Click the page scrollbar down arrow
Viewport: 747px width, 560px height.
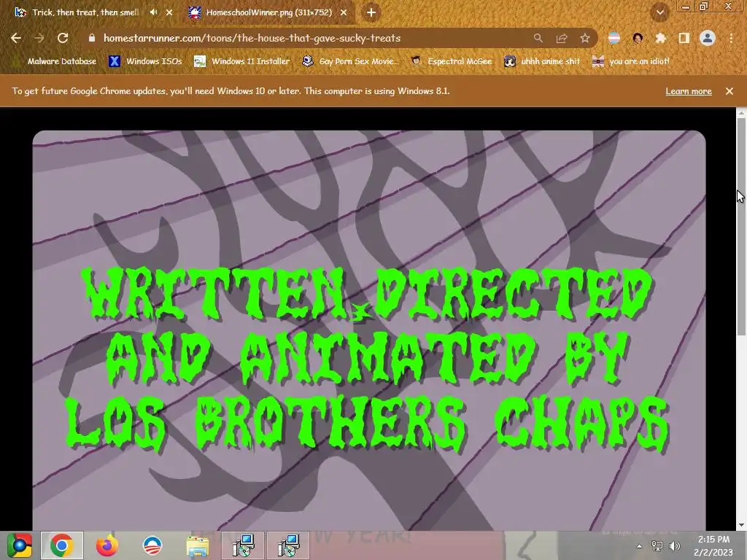741,525
